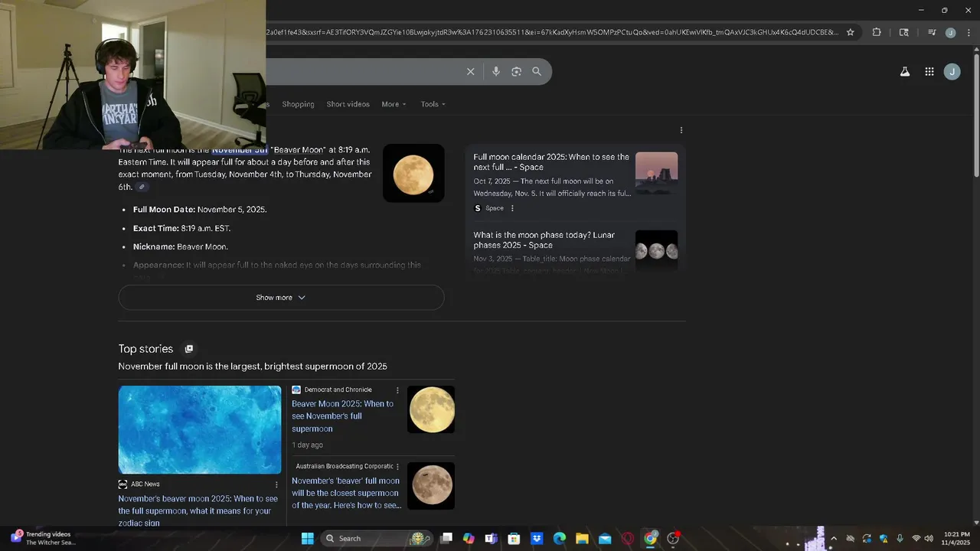Show hidden system tray icons
The height and width of the screenshot is (551, 980).
[x=834, y=539]
